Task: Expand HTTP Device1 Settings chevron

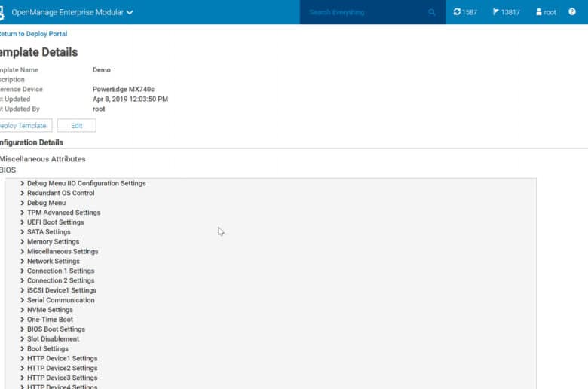Action: coord(22,359)
